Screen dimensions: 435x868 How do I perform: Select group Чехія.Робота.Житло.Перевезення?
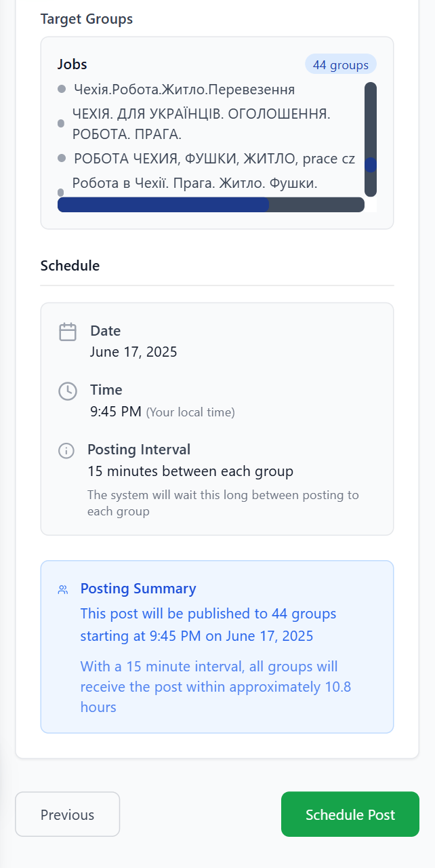(184, 90)
